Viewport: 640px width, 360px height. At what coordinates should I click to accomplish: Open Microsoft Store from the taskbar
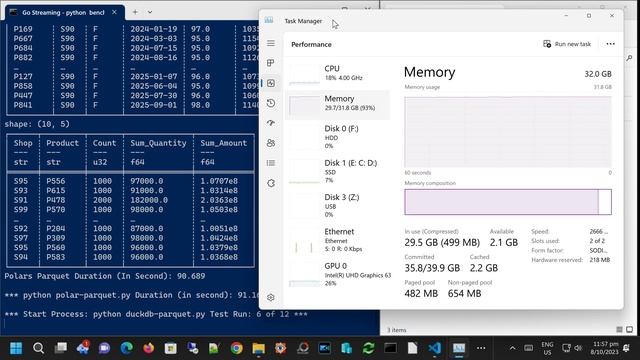point(171,348)
